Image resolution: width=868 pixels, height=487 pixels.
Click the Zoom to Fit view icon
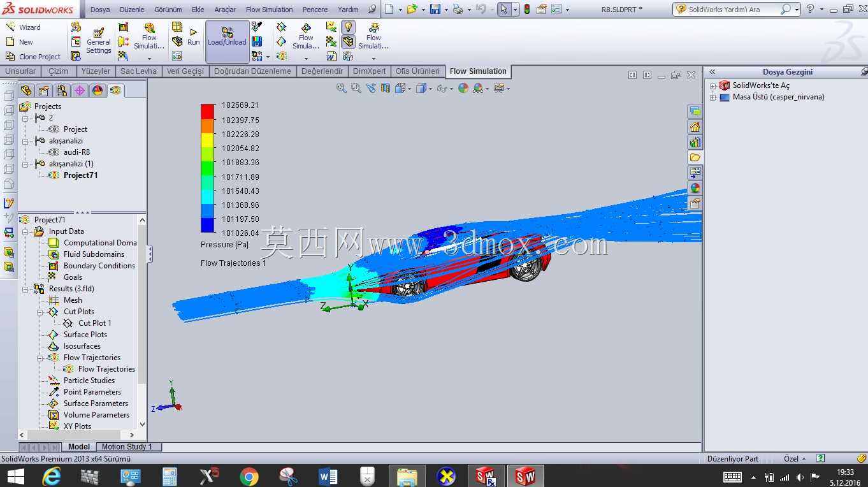(x=342, y=88)
